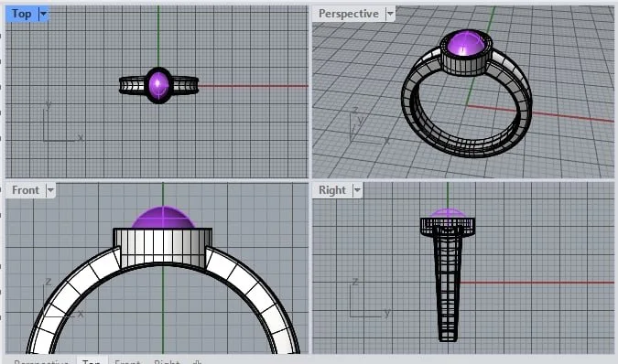
Task: Select the purple cabochon in Front viewport
Action: point(163,218)
